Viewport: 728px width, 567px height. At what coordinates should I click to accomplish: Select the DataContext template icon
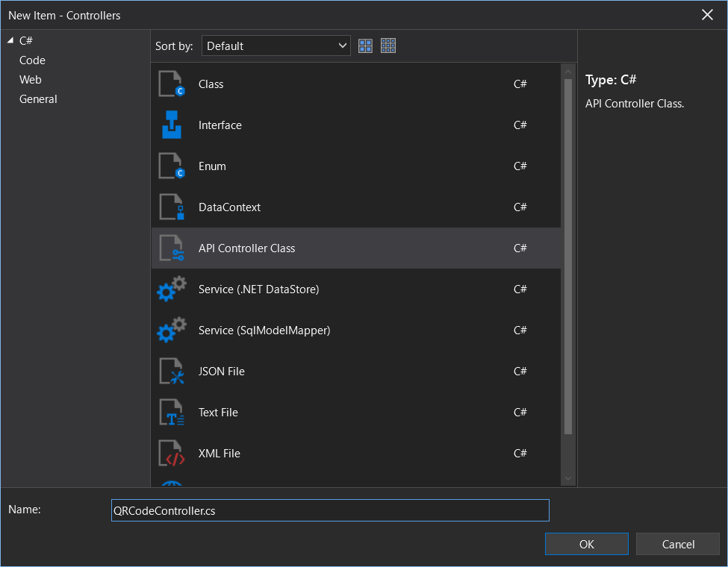171,207
